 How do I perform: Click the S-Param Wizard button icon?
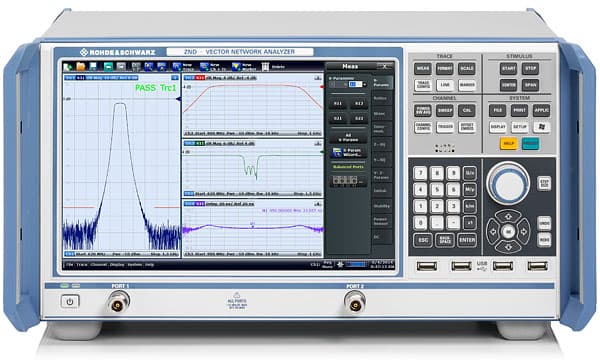pos(337,152)
